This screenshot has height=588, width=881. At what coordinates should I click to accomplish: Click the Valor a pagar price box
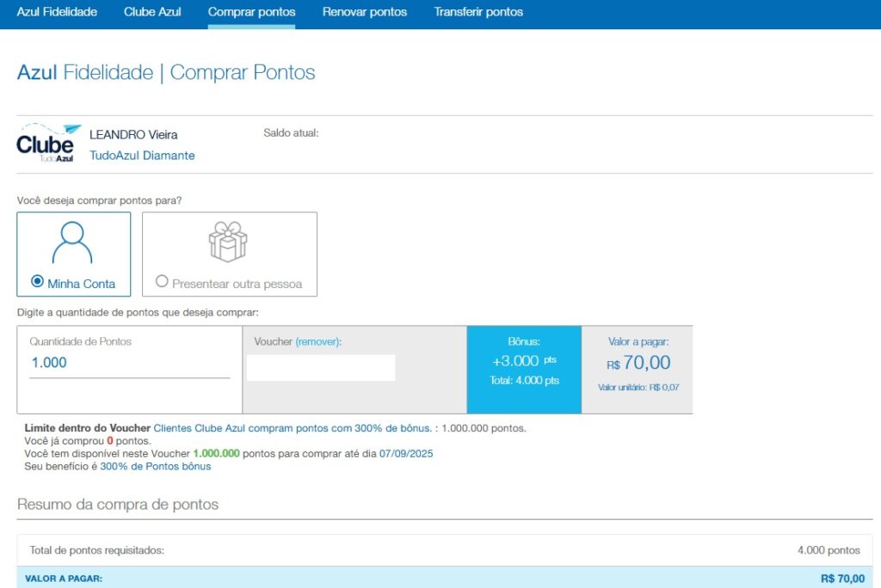638,370
